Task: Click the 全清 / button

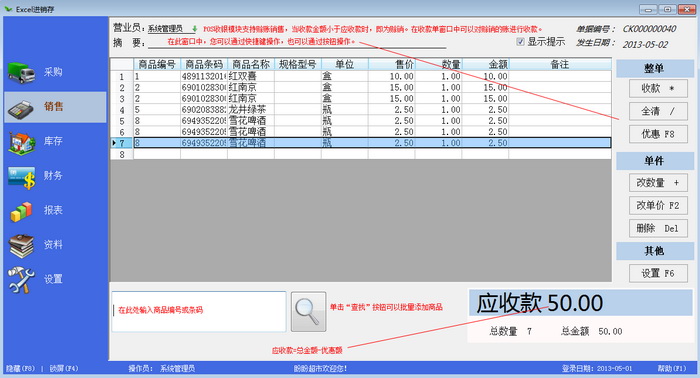Action: click(658, 111)
